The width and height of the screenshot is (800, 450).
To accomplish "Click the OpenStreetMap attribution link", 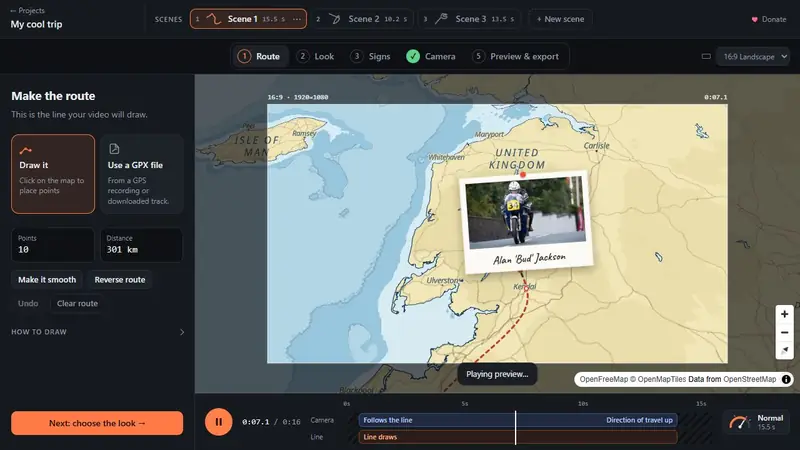I will pos(749,379).
